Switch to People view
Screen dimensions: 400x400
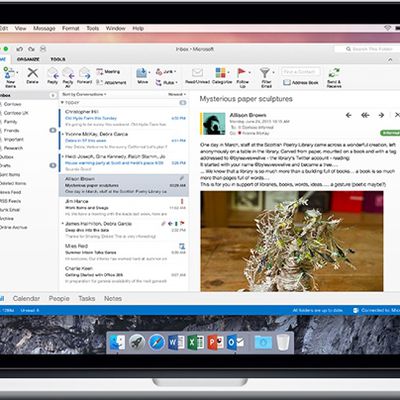coord(59,298)
